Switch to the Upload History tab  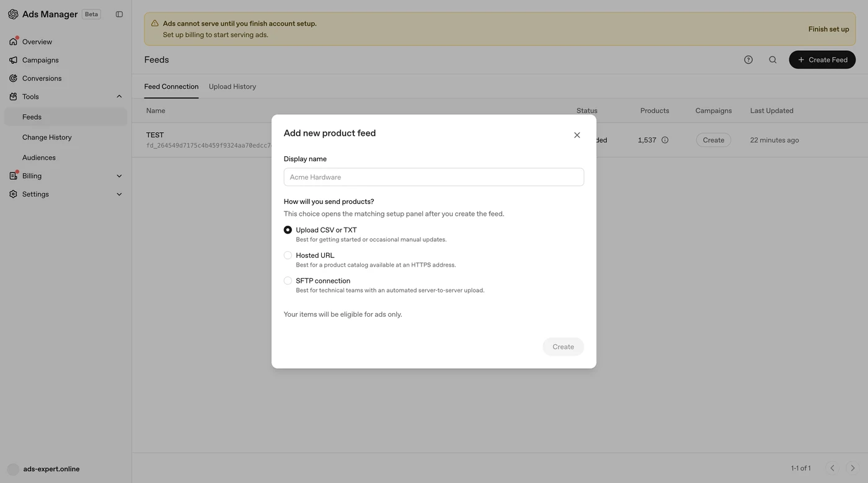(x=232, y=87)
